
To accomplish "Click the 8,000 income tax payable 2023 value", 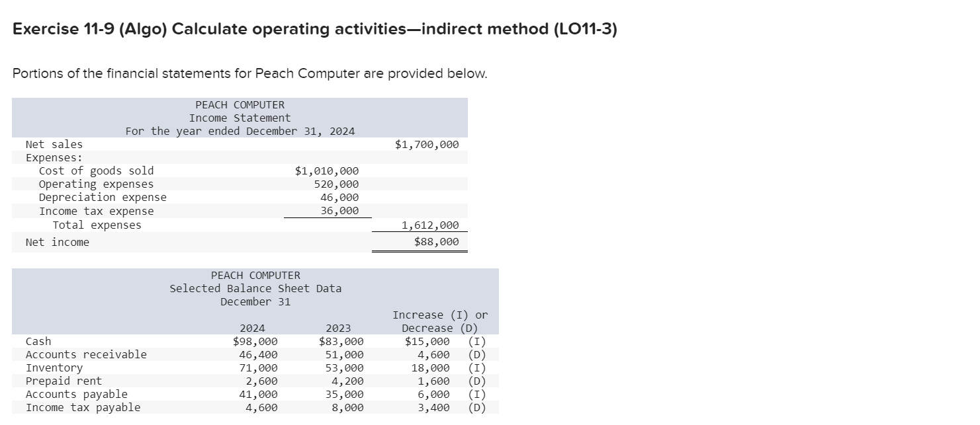I will click(347, 407).
